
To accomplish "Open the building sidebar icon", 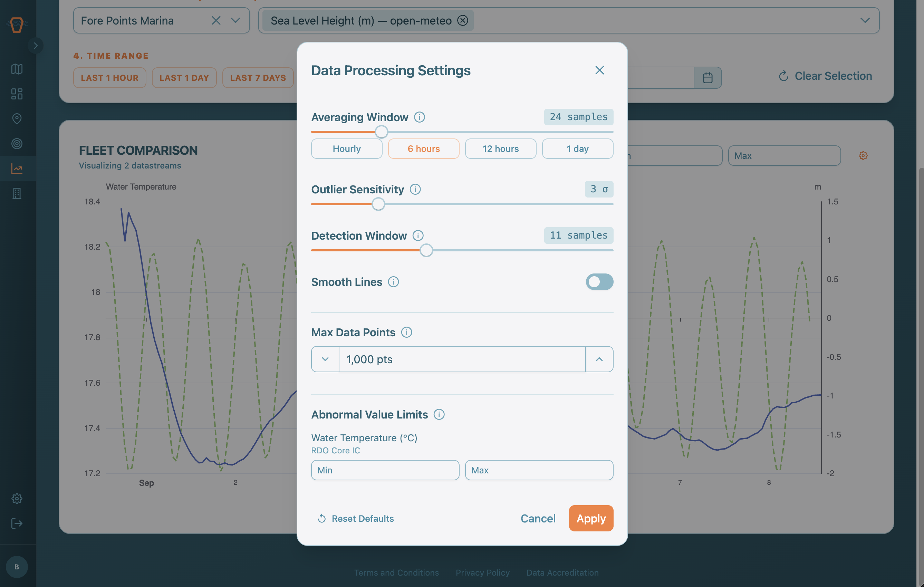I will click(17, 193).
